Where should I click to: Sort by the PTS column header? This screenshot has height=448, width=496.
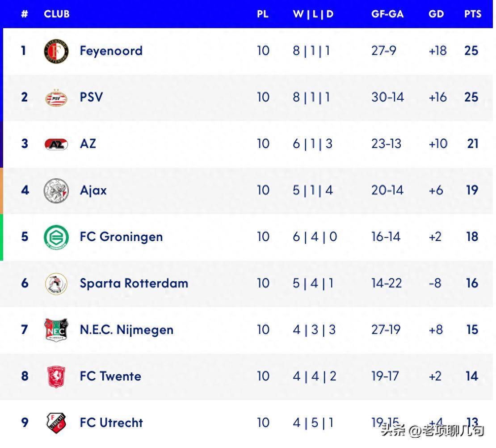click(x=472, y=14)
